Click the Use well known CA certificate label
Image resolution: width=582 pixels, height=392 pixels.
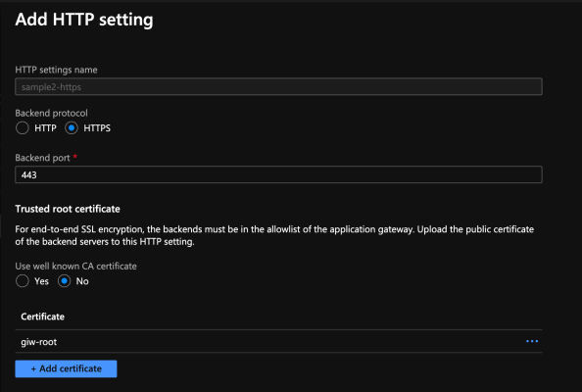(76, 267)
